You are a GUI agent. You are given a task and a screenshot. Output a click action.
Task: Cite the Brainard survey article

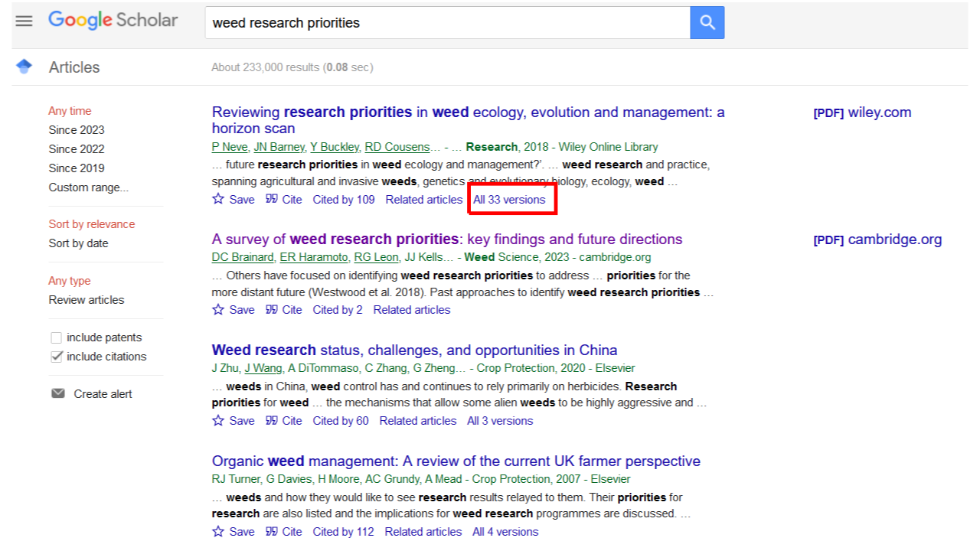[x=284, y=310]
